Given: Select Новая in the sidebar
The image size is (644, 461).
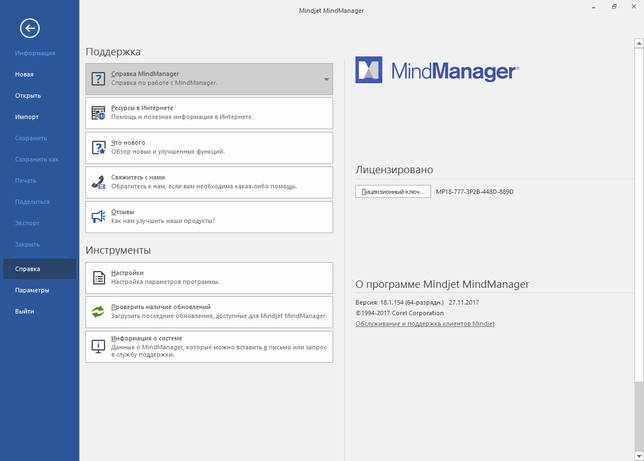Looking at the screenshot, I should 24,74.
